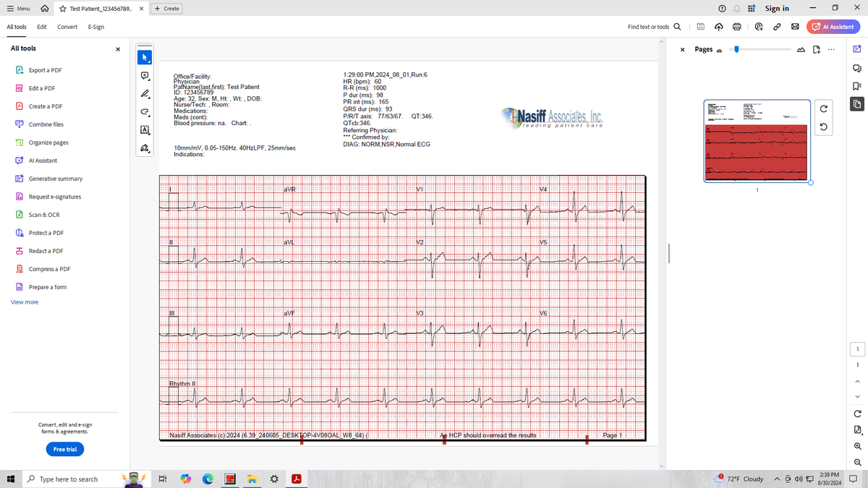The width and height of the screenshot is (868, 488).
Task: Open the E-Sign tab
Action: (x=95, y=27)
